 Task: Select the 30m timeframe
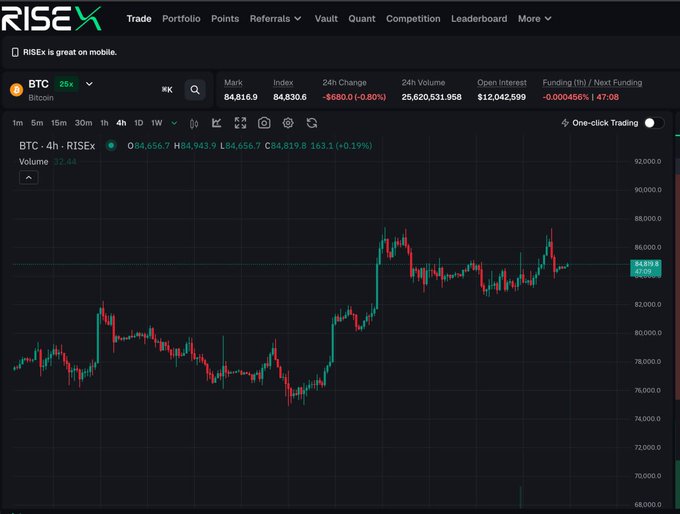click(83, 123)
